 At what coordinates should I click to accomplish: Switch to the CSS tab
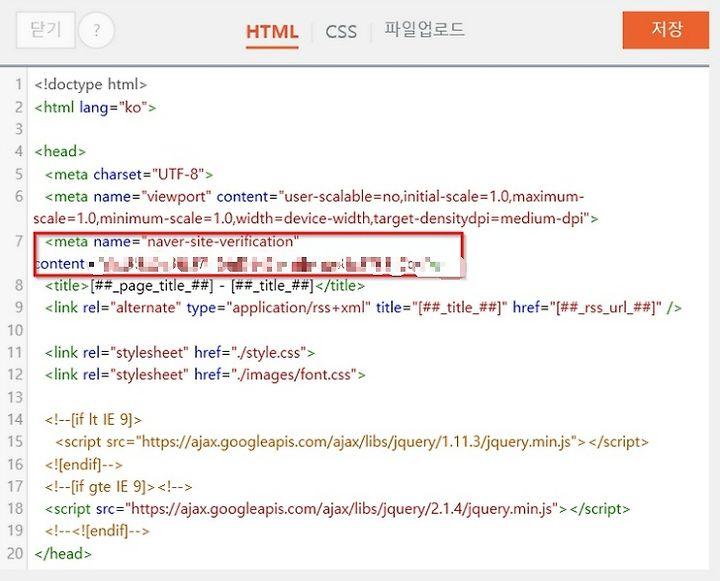click(341, 32)
